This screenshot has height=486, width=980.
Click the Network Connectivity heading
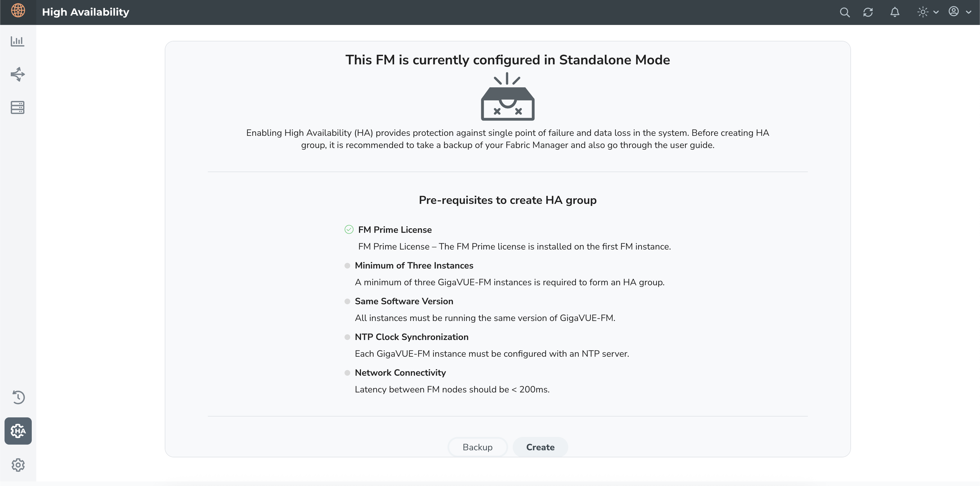400,373
